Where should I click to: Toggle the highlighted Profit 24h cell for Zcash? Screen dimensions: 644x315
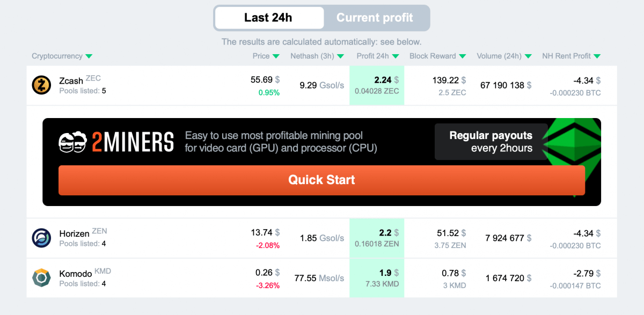click(x=377, y=85)
